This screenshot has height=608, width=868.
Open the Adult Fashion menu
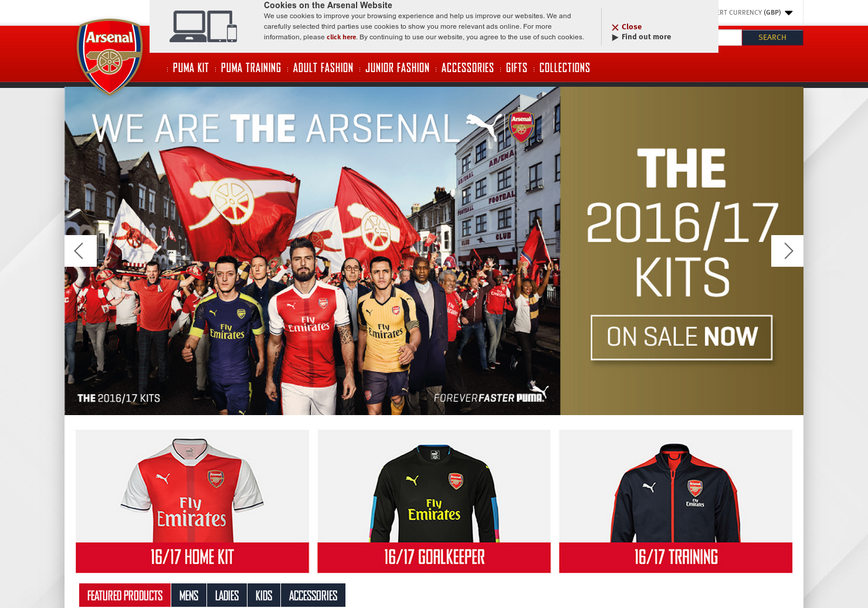[x=323, y=68]
